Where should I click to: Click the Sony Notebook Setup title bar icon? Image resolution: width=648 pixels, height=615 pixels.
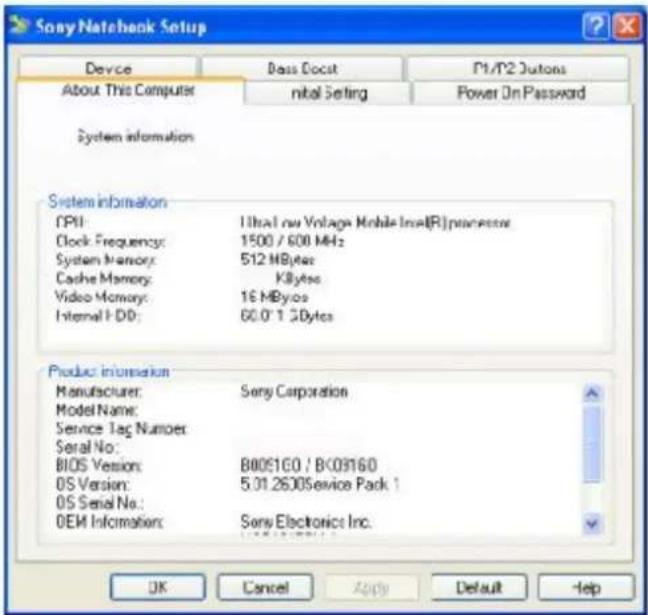pos(19,25)
